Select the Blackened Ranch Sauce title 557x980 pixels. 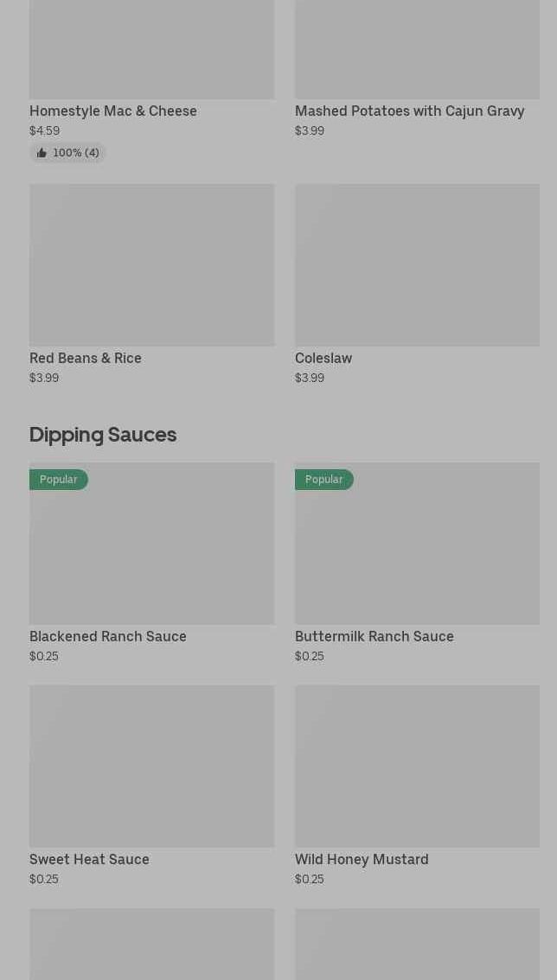pyautogui.click(x=108, y=636)
